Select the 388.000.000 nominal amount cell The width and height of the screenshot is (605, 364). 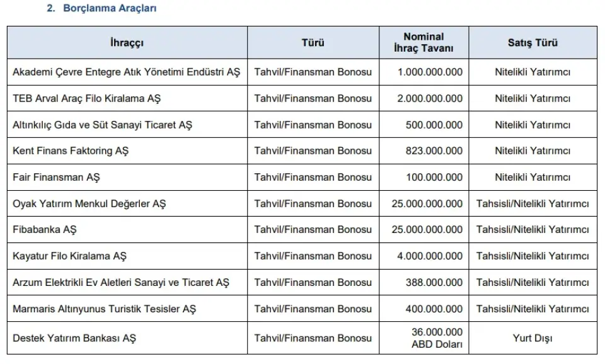[x=423, y=282]
